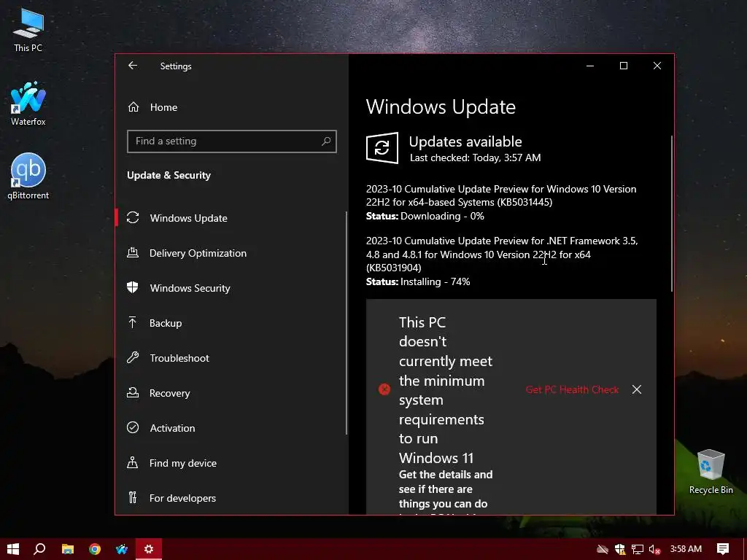The width and height of the screenshot is (747, 560).
Task: Click the magnifier icon in the settings search box
Action: [x=326, y=141]
